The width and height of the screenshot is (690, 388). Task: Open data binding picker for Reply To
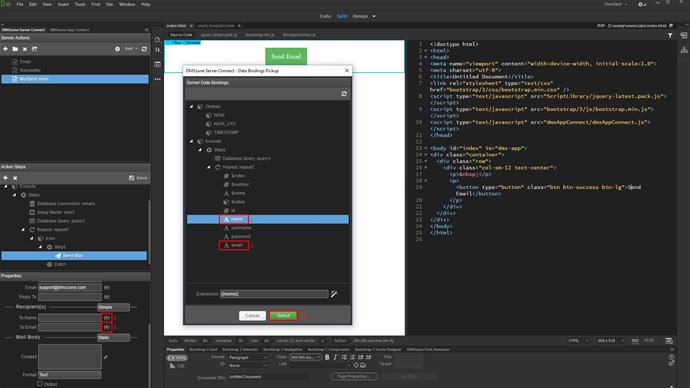[106, 297]
